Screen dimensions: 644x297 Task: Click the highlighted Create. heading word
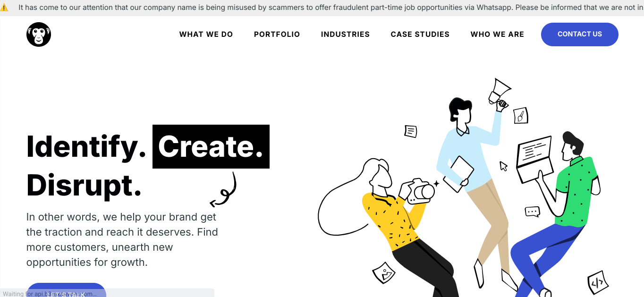click(211, 146)
